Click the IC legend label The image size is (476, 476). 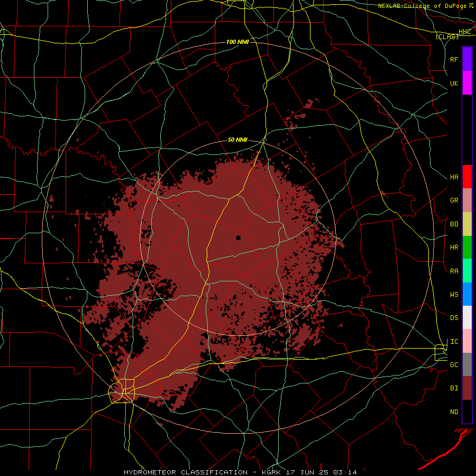454,342
